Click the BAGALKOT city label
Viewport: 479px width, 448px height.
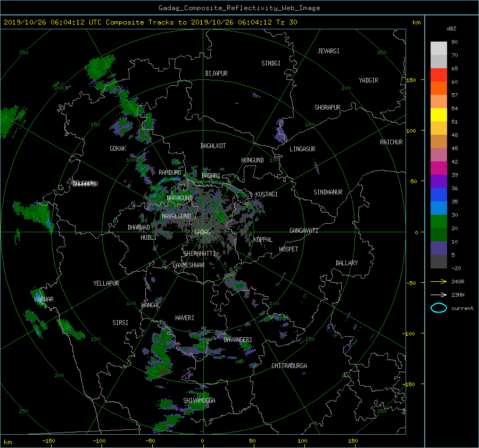(x=213, y=146)
